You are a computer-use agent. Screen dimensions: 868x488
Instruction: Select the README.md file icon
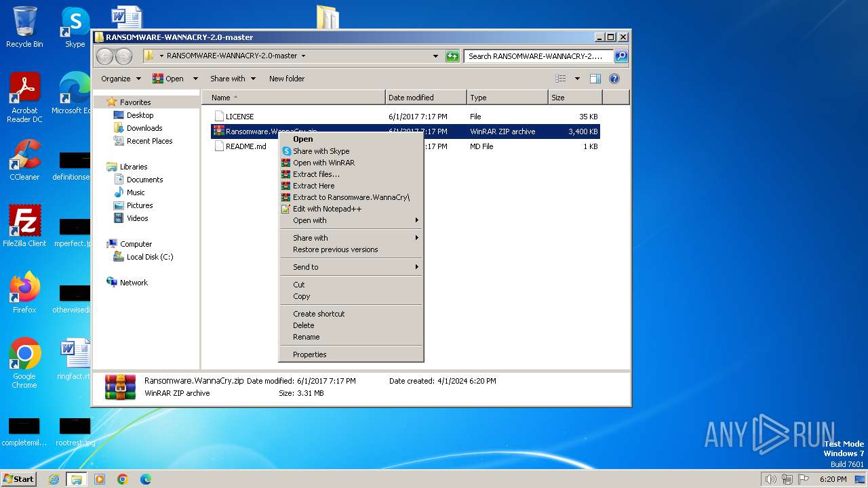pos(219,146)
